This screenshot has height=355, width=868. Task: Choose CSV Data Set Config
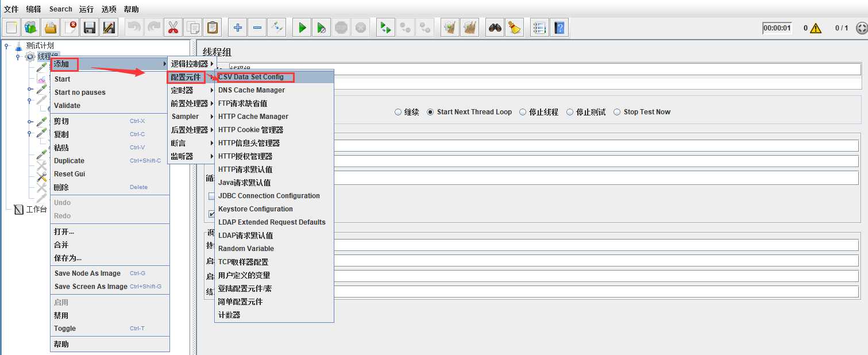click(x=274, y=77)
